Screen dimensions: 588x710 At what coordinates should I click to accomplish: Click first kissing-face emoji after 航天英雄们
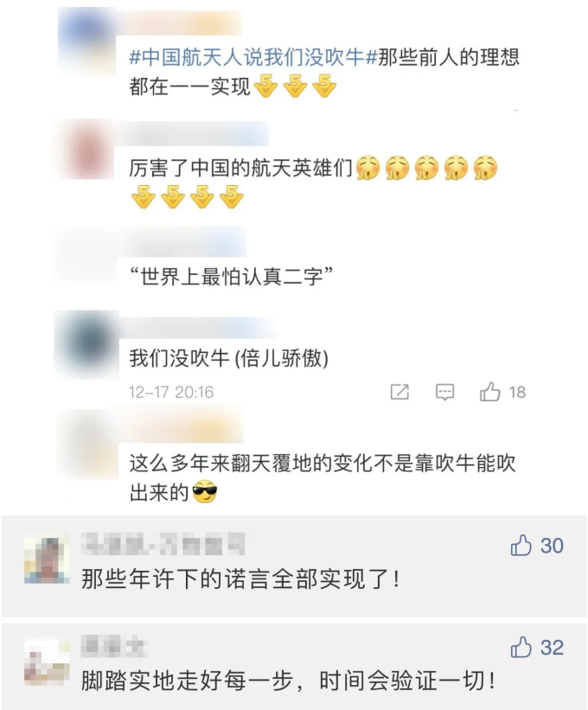[368, 169]
